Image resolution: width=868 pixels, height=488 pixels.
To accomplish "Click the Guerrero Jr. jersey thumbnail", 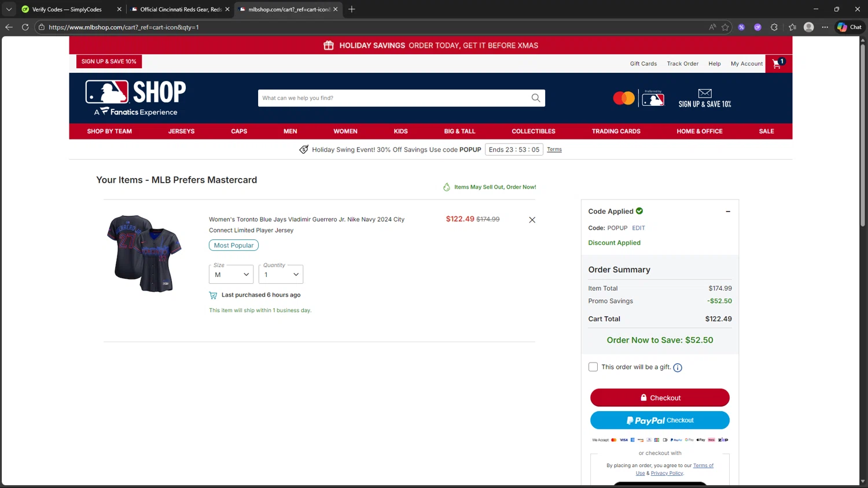I will click(x=144, y=253).
